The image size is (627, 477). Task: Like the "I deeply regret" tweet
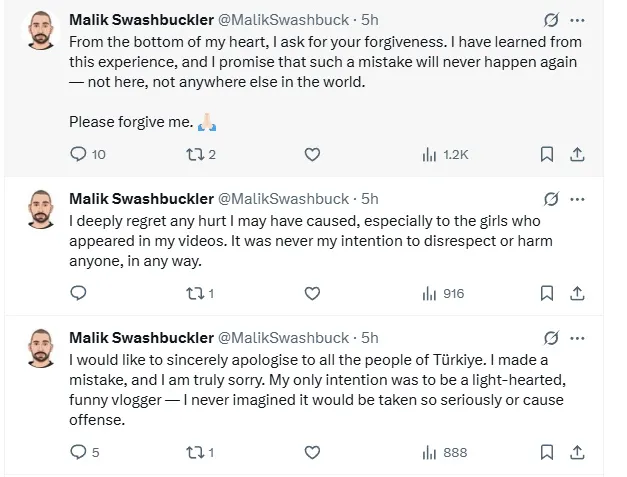[x=312, y=293]
